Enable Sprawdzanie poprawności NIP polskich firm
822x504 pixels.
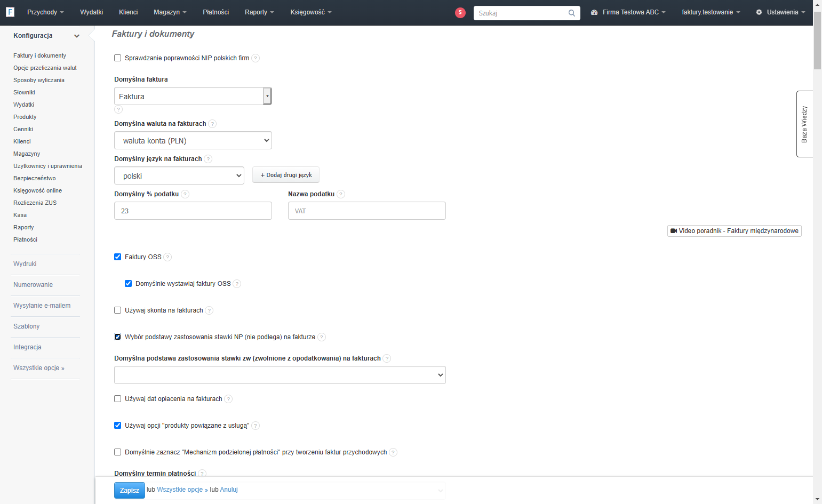pyautogui.click(x=118, y=58)
